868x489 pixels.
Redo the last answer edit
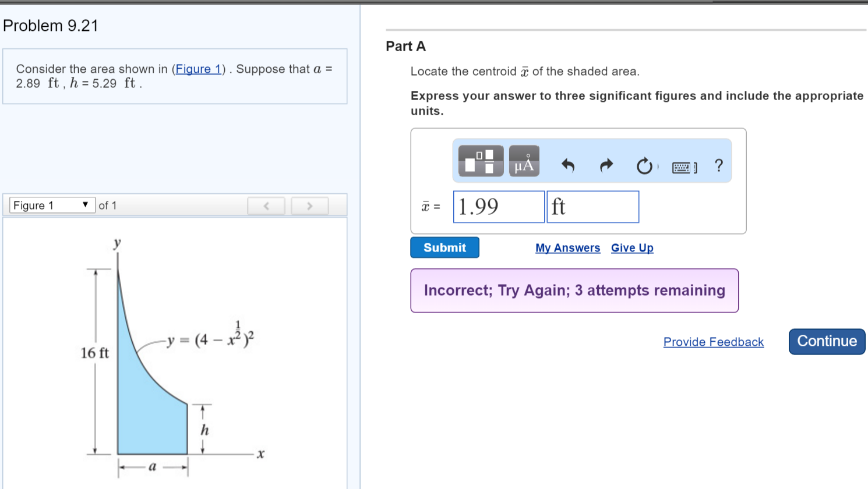606,166
